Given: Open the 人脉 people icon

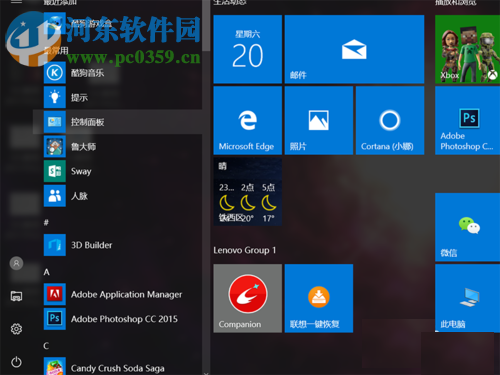Looking at the screenshot, I should [55, 196].
